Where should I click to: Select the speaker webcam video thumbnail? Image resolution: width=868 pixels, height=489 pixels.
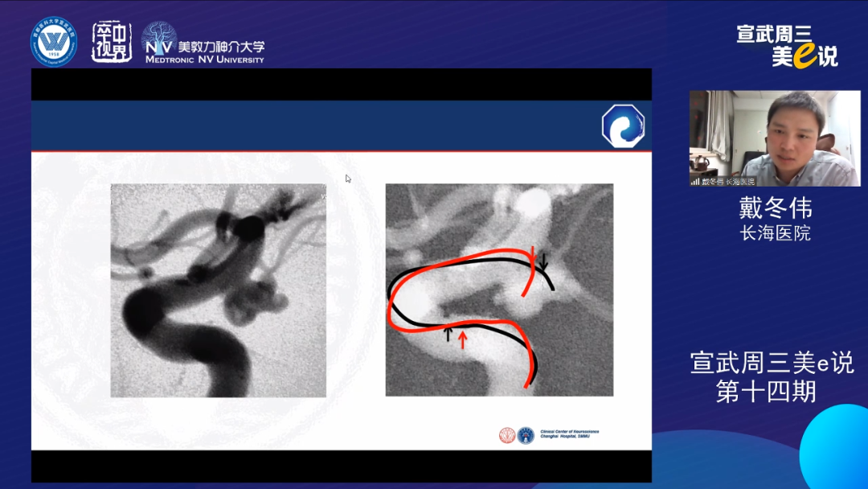point(775,138)
